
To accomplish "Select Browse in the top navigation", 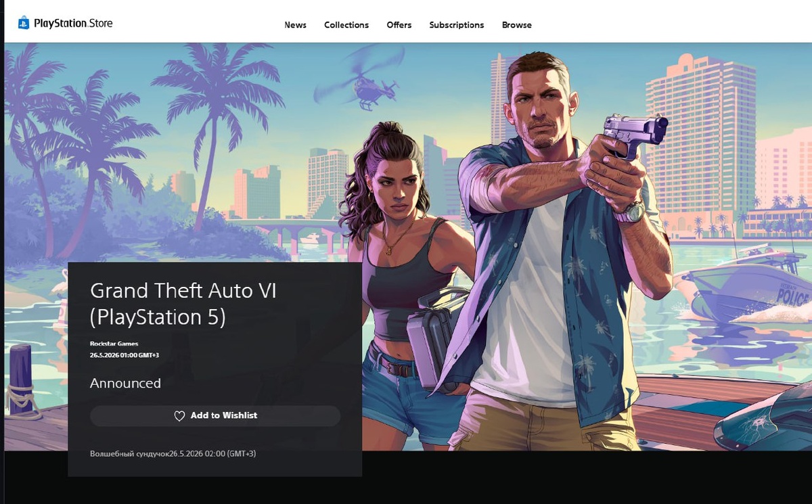I will click(x=517, y=25).
